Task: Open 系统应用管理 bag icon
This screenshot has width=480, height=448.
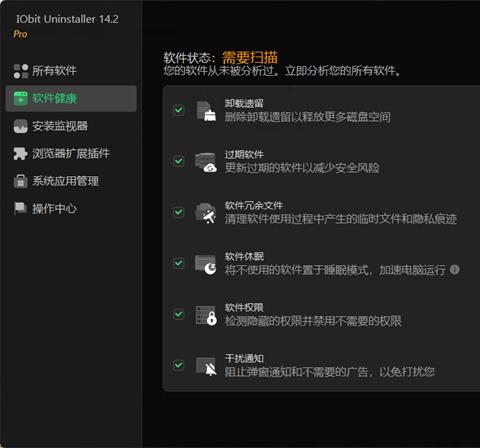Action: 21,181
